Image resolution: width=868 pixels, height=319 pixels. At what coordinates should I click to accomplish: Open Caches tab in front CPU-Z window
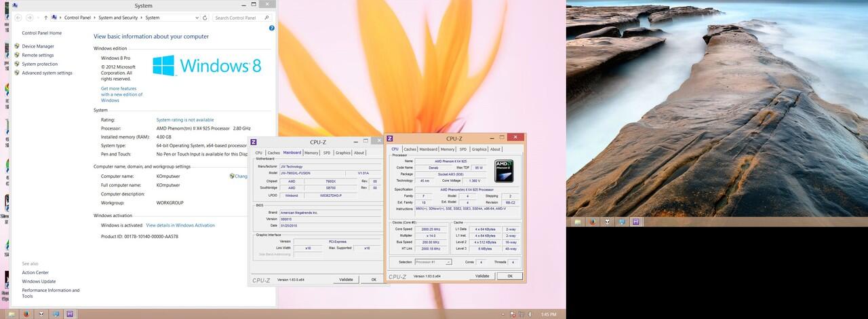(410, 149)
